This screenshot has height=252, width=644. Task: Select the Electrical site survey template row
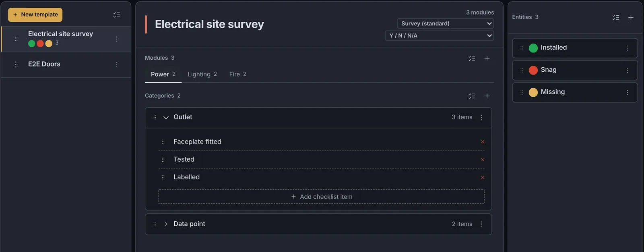66,39
